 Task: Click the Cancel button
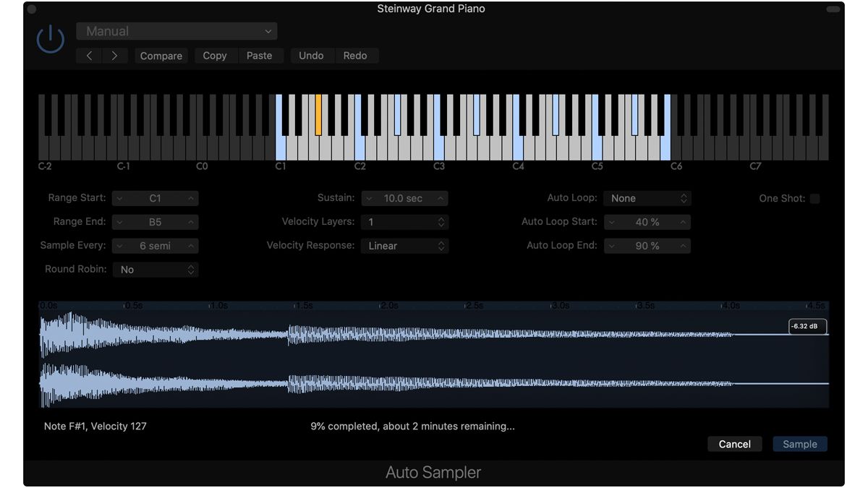pos(735,444)
